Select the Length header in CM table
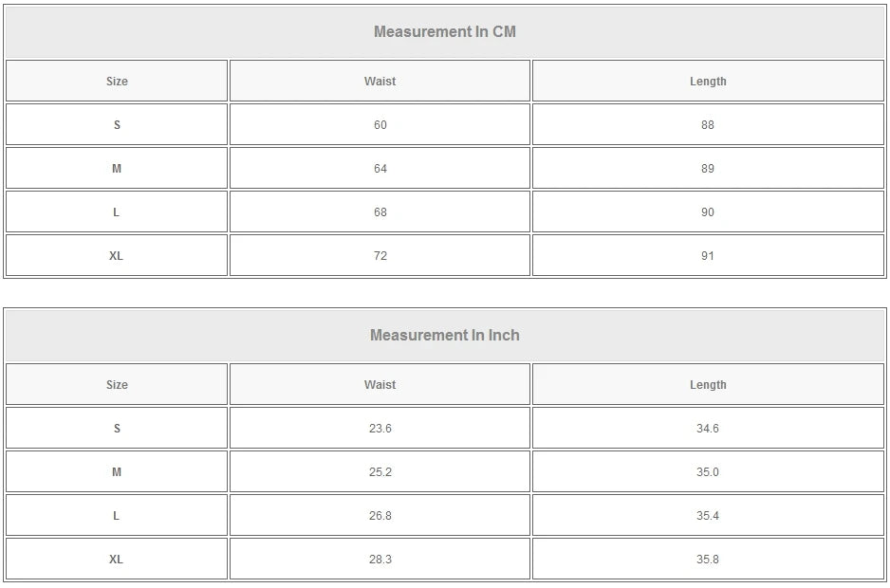Viewport: 890px width, 588px height. 708,82
